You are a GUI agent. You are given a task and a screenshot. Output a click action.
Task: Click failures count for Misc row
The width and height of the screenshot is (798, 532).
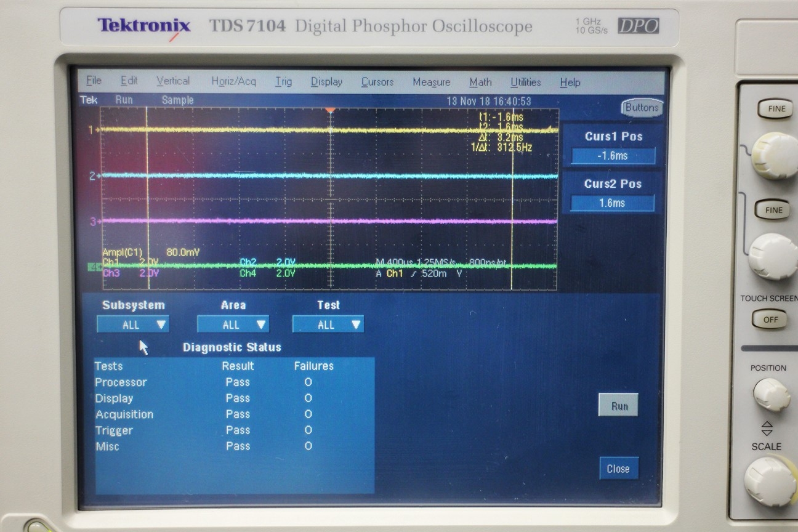(308, 446)
